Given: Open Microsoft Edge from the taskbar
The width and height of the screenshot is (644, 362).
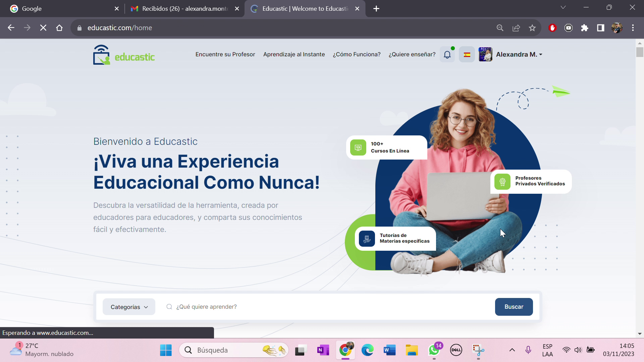Looking at the screenshot, I should tap(367, 350).
